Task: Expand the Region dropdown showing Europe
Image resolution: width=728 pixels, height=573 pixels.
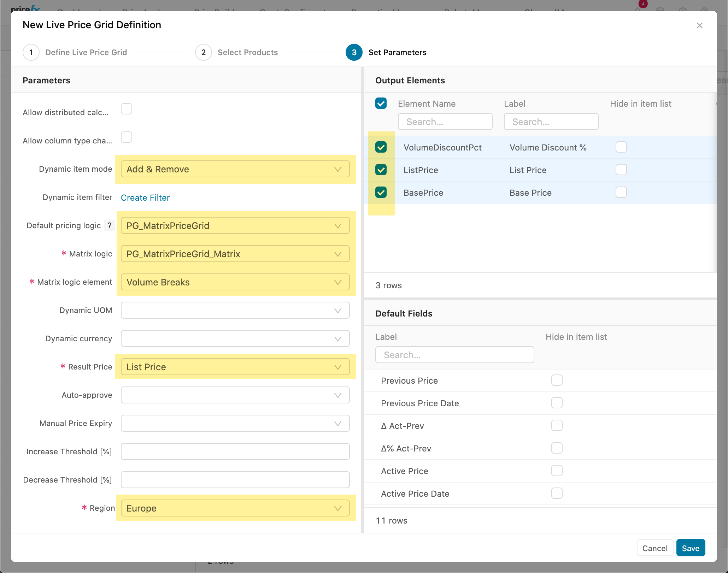Action: (337, 508)
